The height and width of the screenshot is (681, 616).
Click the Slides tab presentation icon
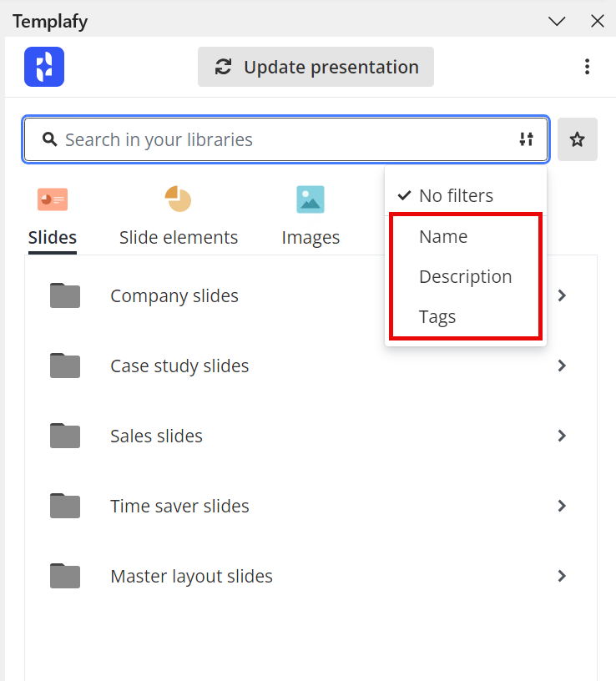click(x=53, y=199)
